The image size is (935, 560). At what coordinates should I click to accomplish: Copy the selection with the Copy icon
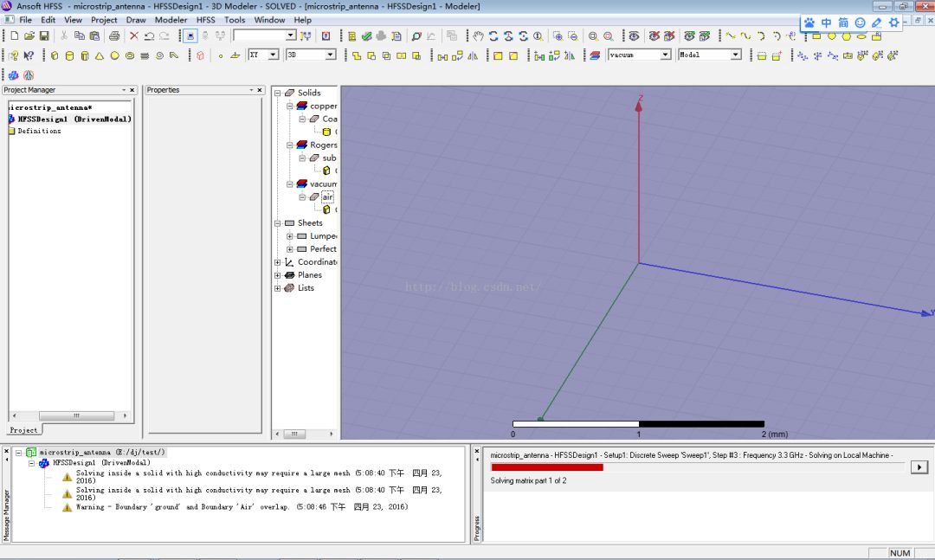pyautogui.click(x=79, y=35)
